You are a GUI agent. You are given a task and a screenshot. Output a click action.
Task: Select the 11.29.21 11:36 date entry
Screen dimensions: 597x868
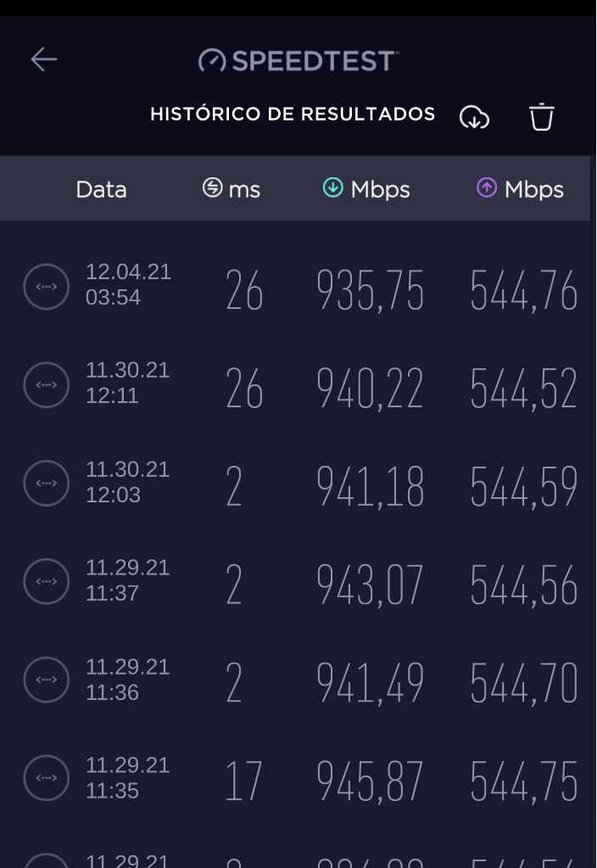[128, 680]
